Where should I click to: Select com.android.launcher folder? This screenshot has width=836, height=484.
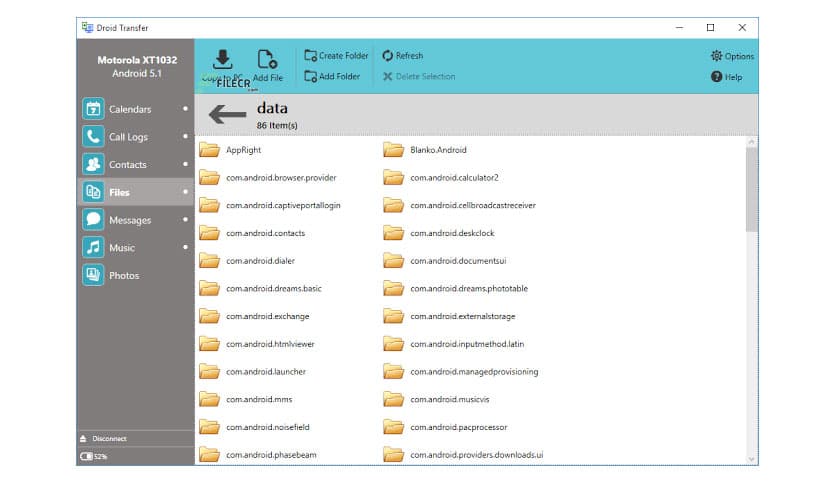(x=253, y=372)
